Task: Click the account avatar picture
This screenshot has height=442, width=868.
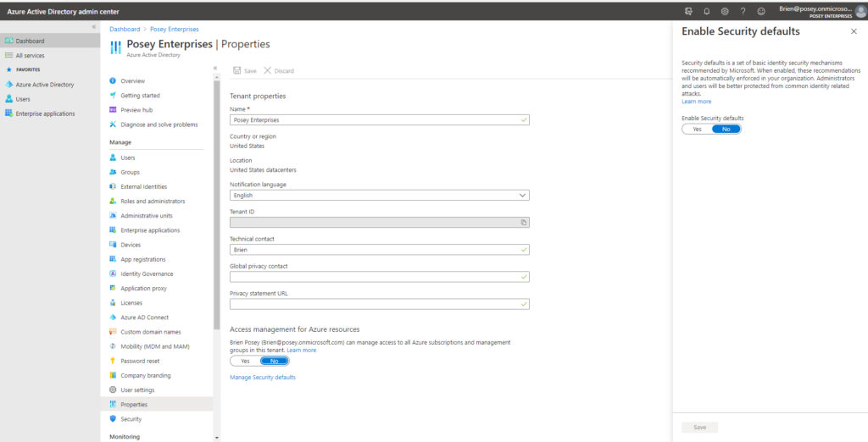Action: point(861,12)
